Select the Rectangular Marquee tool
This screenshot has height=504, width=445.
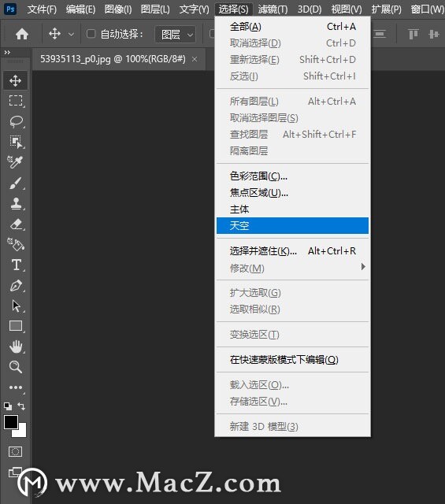point(16,101)
